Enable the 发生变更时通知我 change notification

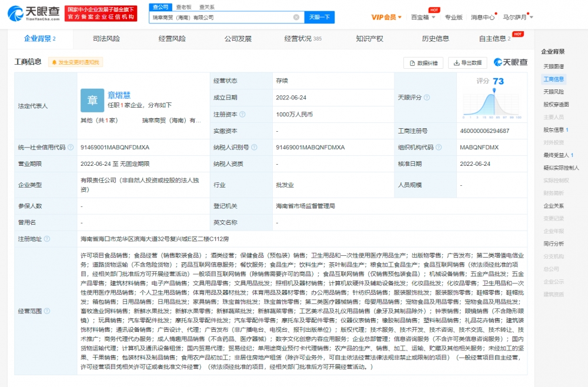coord(75,62)
